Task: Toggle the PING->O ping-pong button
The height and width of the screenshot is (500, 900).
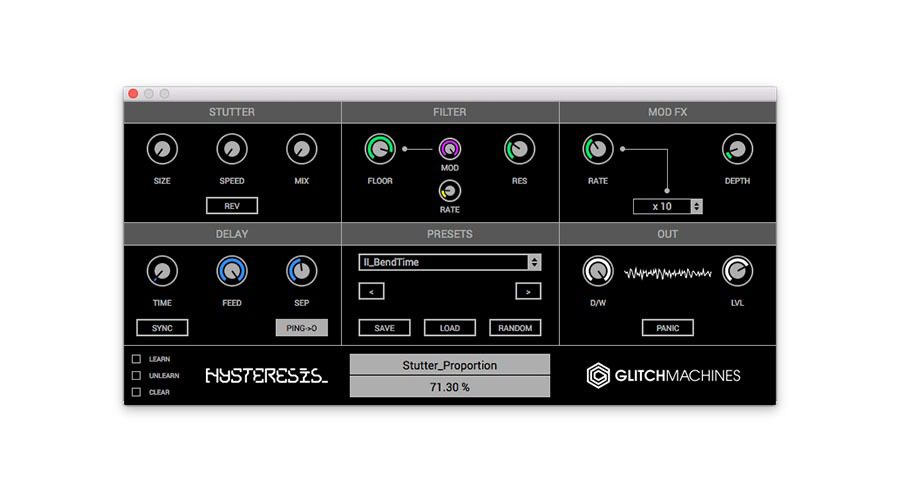Action: click(x=301, y=328)
